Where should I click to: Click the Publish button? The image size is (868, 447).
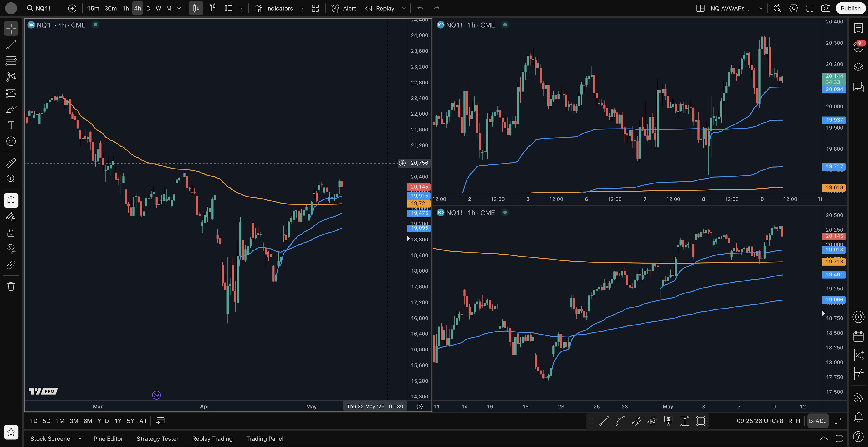click(x=850, y=8)
